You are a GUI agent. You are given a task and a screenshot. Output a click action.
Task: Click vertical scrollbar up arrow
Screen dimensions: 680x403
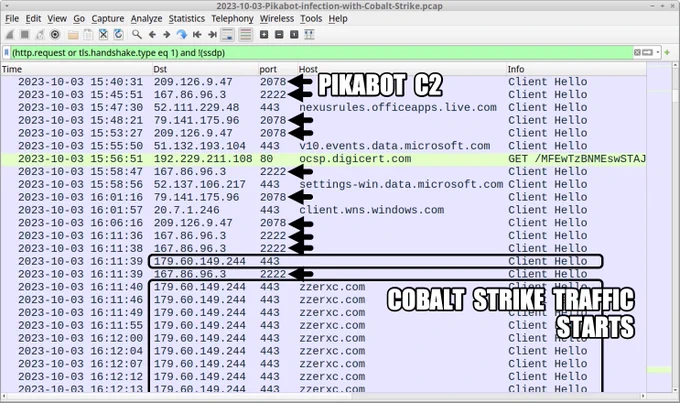[675, 66]
